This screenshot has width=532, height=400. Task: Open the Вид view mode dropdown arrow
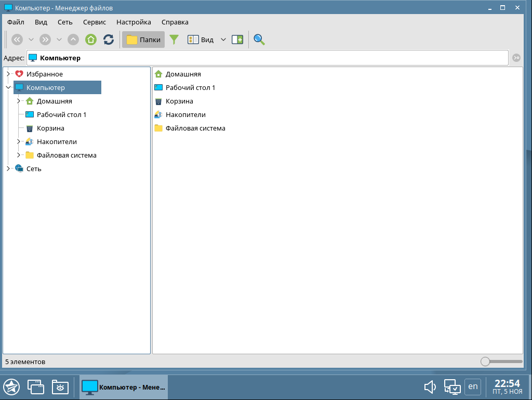(223, 40)
